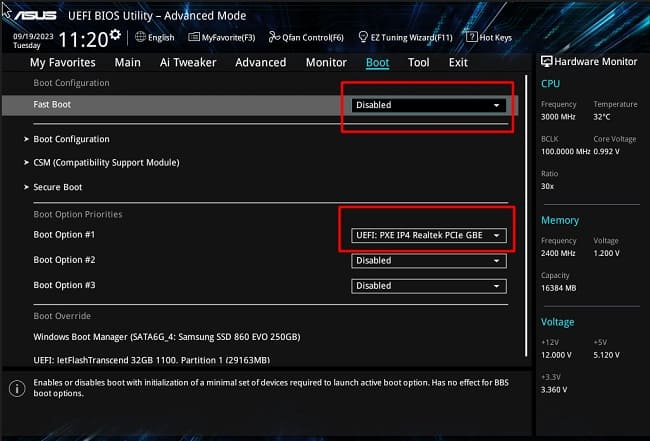The image size is (650, 441).
Task: Click the 11:20 clock display
Action: tap(83, 39)
